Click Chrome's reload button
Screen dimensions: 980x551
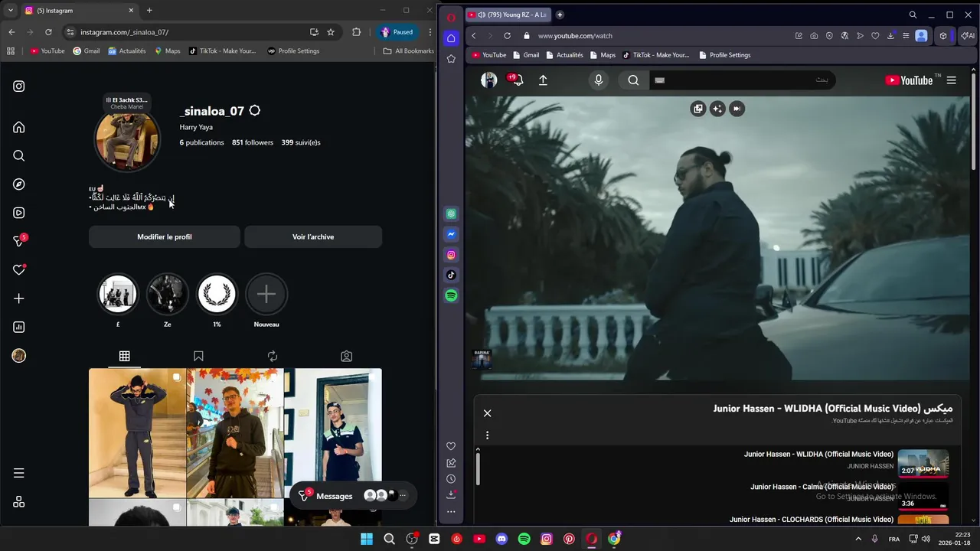[48, 32]
